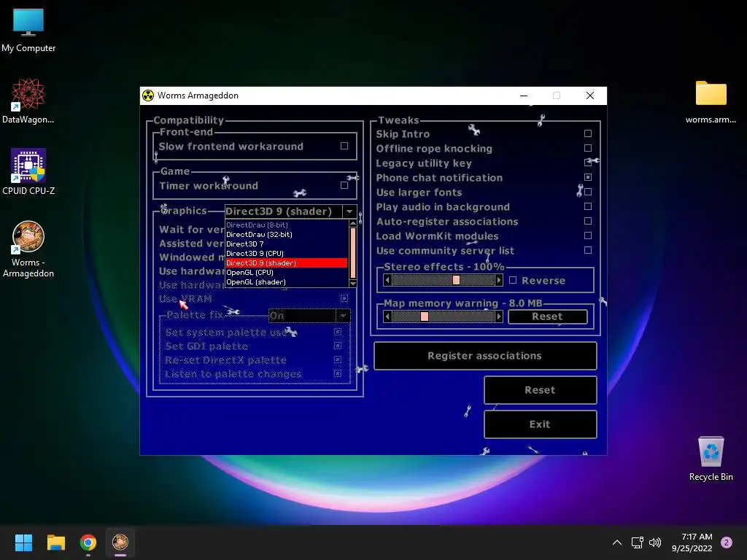Click the Windows Start button

[23, 542]
